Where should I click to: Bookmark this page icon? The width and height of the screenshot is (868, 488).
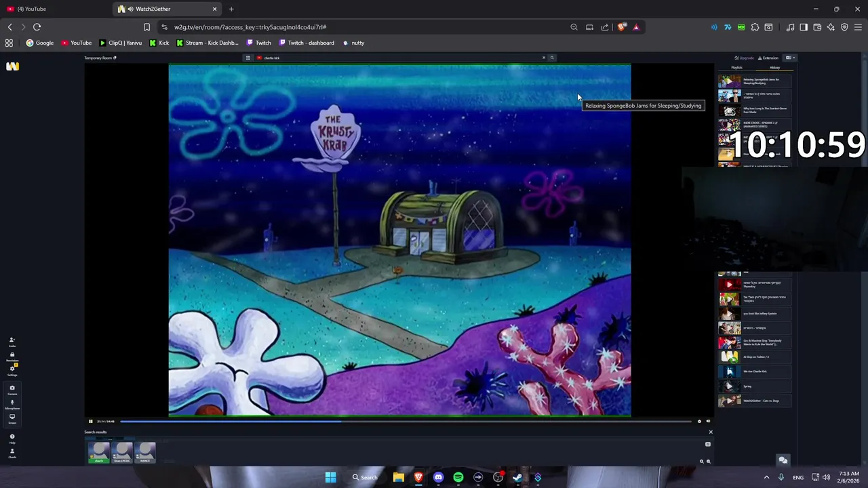146,27
